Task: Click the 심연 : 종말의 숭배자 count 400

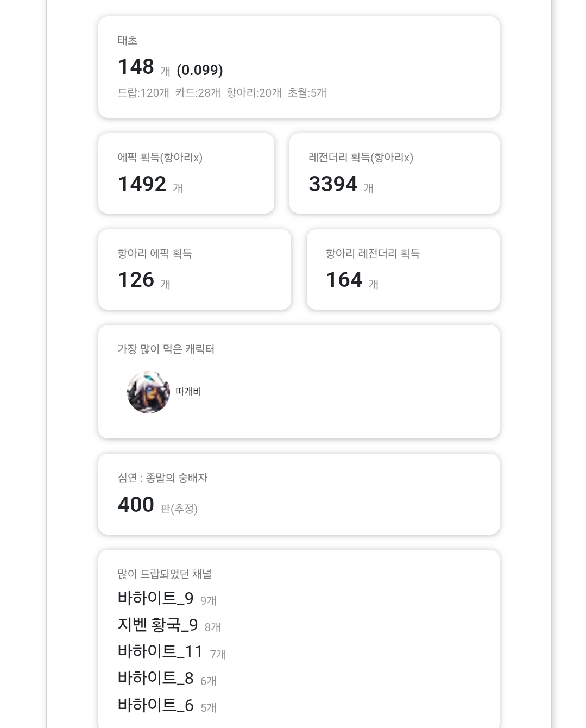Action: click(136, 505)
